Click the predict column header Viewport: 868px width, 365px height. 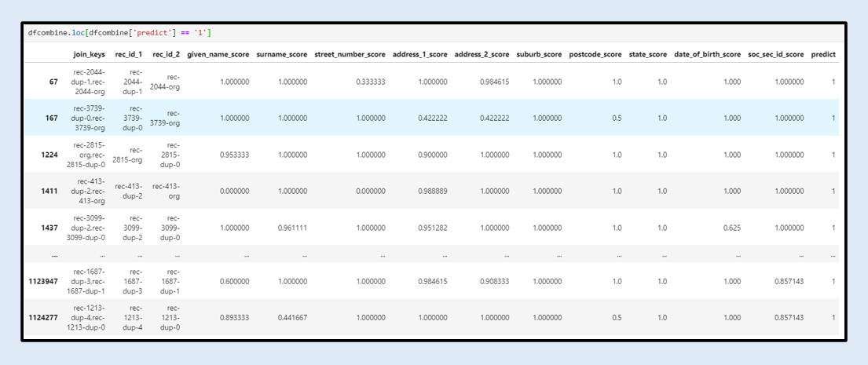(823, 55)
